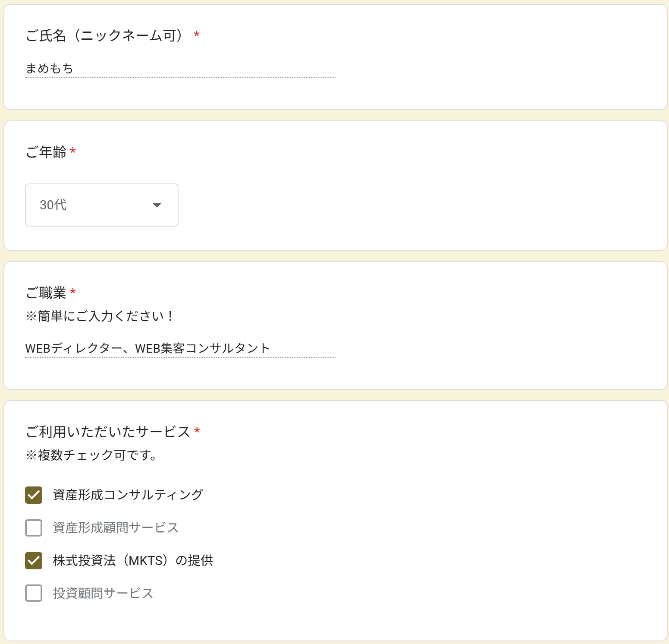Viewport: 669px width, 644px height.
Task: Open the 30代 age dropdown
Action: click(x=101, y=205)
